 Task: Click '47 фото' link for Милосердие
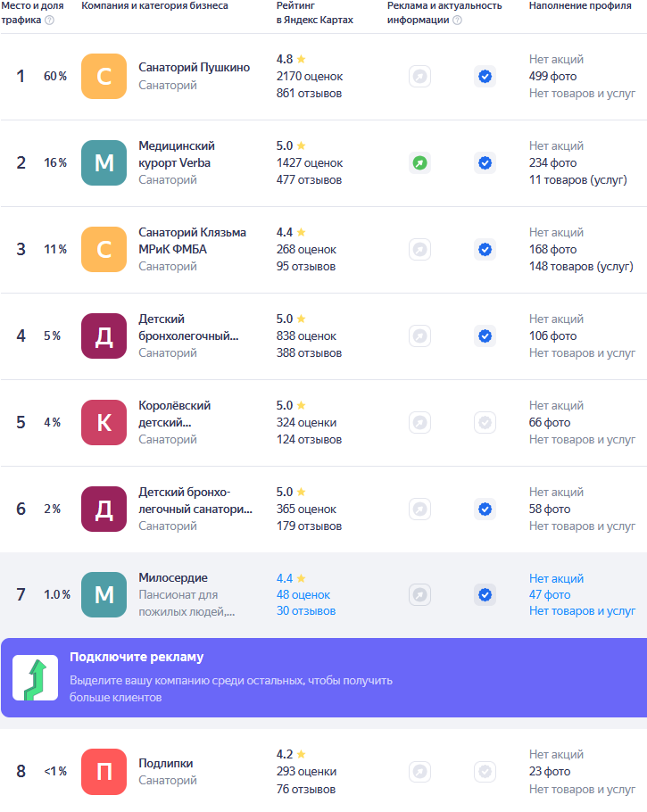[x=549, y=594]
